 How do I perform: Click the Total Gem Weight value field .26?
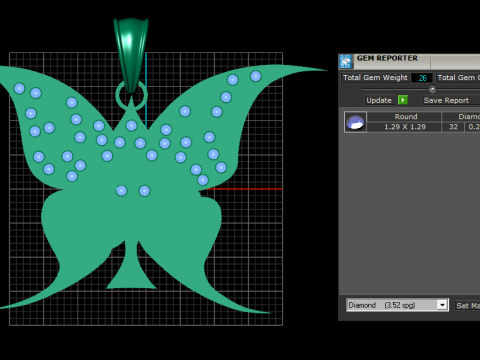pyautogui.click(x=422, y=78)
